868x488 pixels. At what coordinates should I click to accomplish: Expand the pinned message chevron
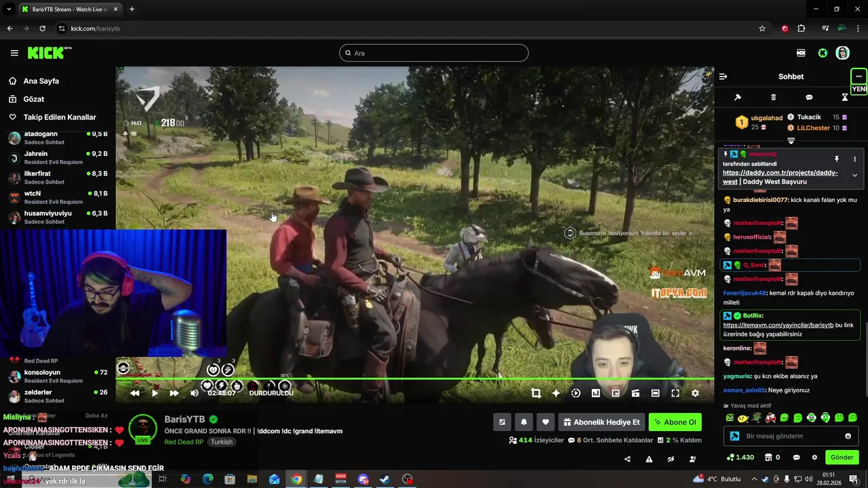coord(854,176)
